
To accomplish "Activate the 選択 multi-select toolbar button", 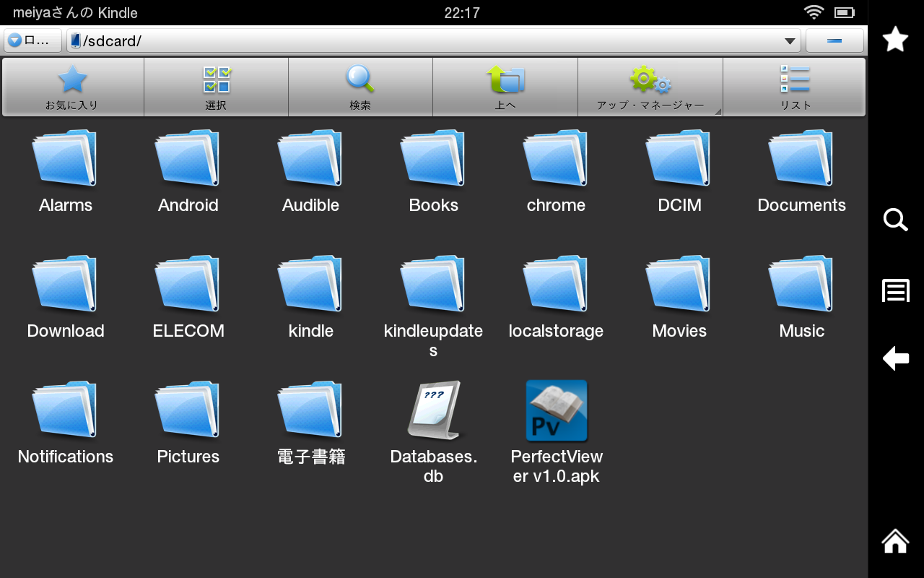I will pos(216,87).
